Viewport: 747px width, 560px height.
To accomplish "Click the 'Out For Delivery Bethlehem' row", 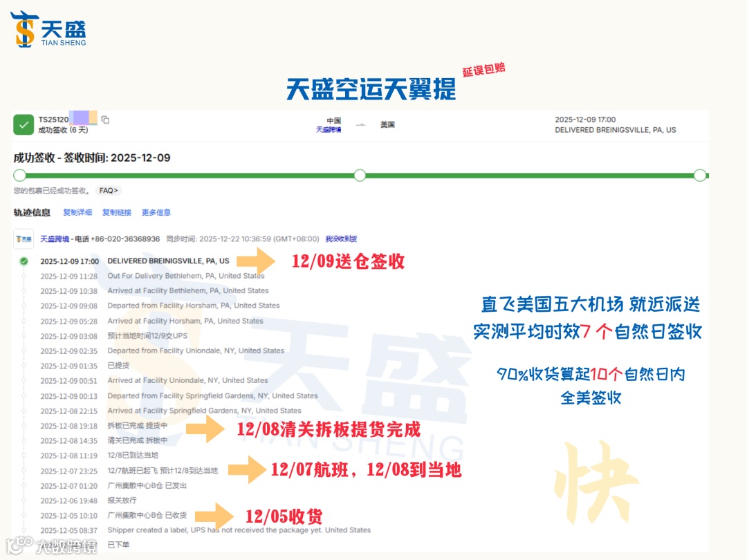I will point(152,276).
